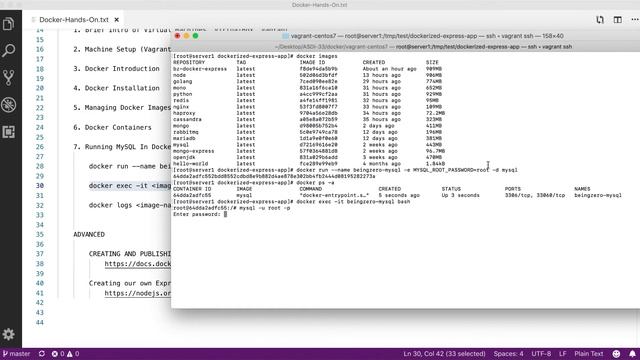Click the mongo-express row in docker images

[309, 151]
